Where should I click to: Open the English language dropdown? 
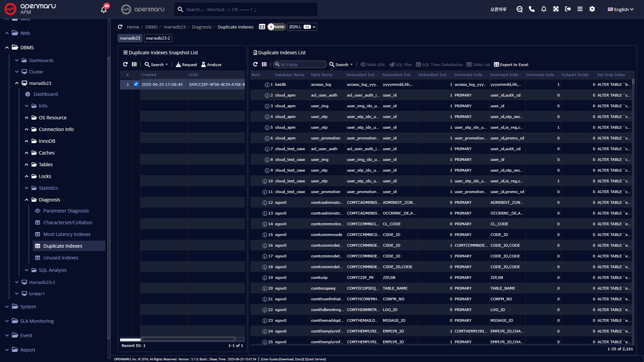(621, 9)
